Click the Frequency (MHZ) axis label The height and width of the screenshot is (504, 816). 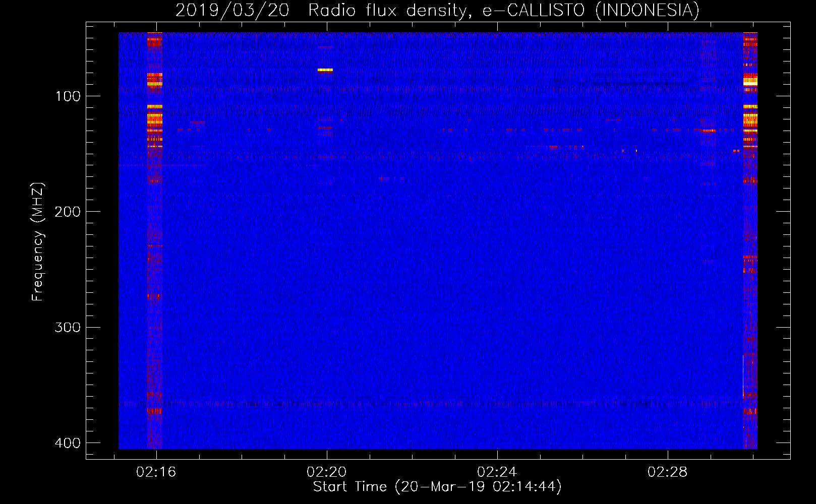coord(38,241)
